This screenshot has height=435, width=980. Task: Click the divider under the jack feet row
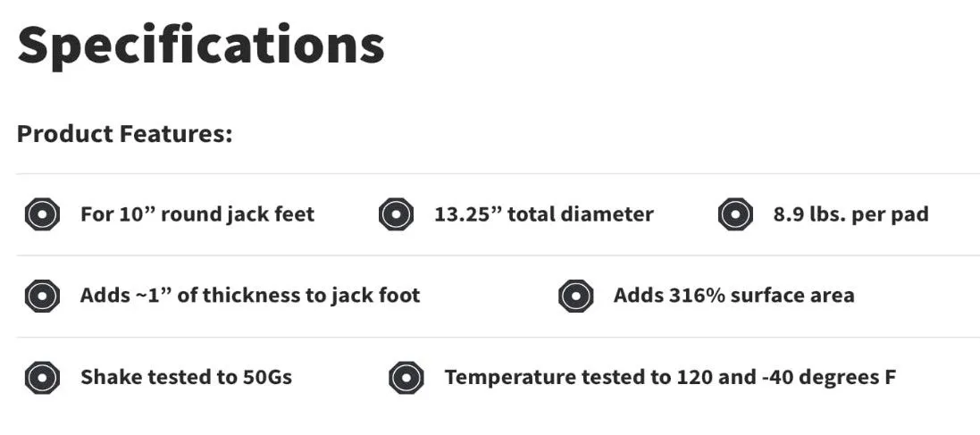[x=498, y=255]
